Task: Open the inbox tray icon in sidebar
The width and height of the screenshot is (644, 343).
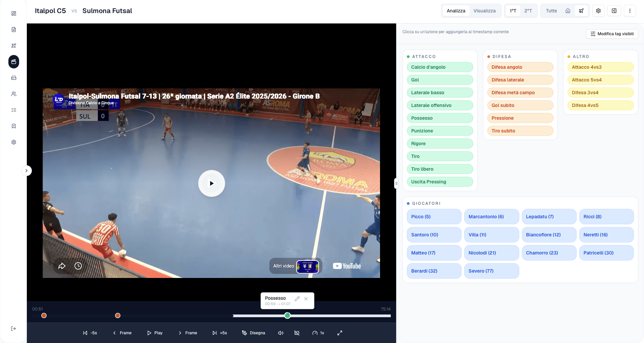Action: 14,78
